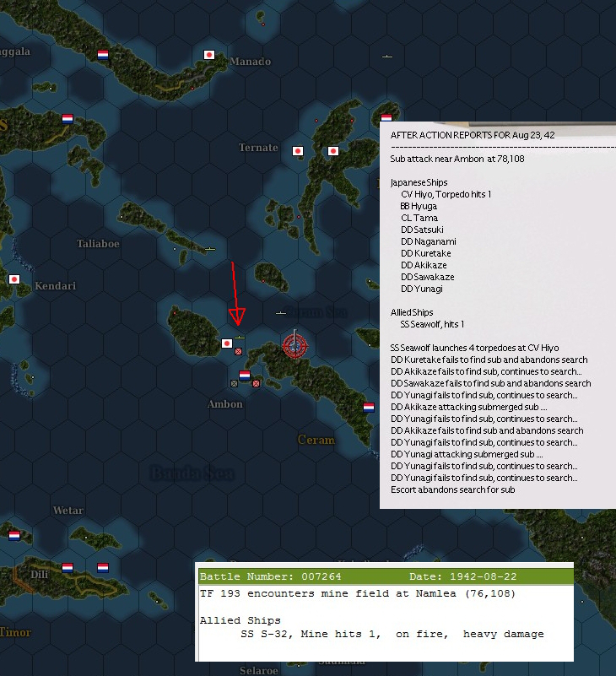Select the Dutch flag adjacent to Dili label

(68, 568)
